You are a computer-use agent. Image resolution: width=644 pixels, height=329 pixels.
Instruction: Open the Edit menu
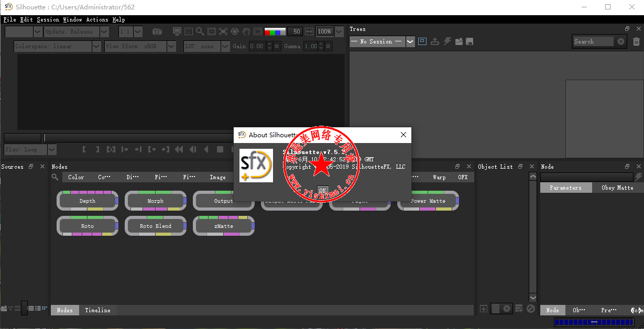click(26, 19)
